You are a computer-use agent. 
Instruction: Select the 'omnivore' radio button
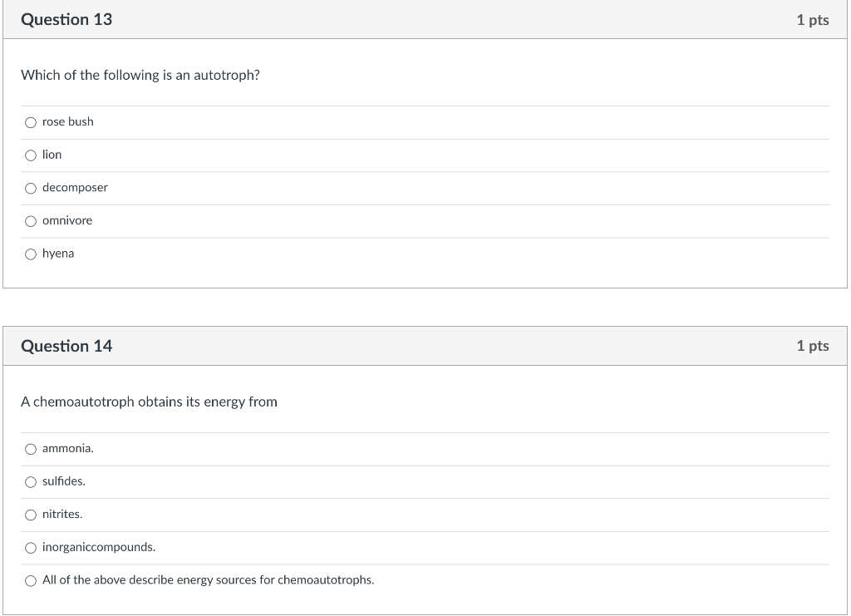[31, 221]
